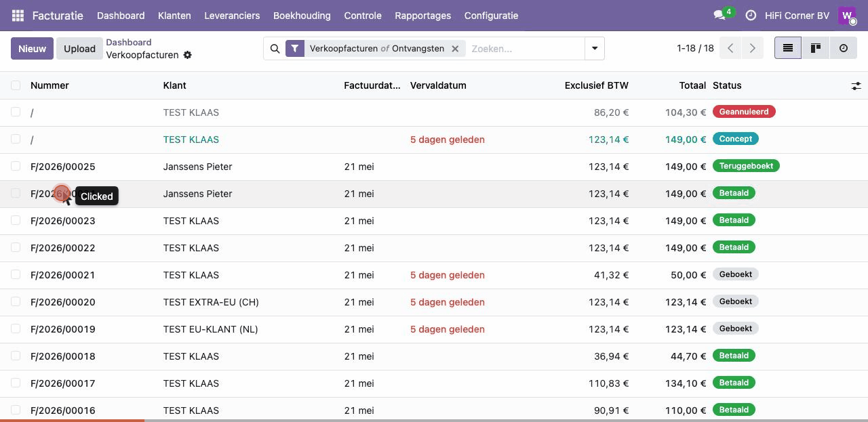Open the Dashboard menu item in navbar
Image resolution: width=868 pixels, height=422 pixels.
[121, 16]
